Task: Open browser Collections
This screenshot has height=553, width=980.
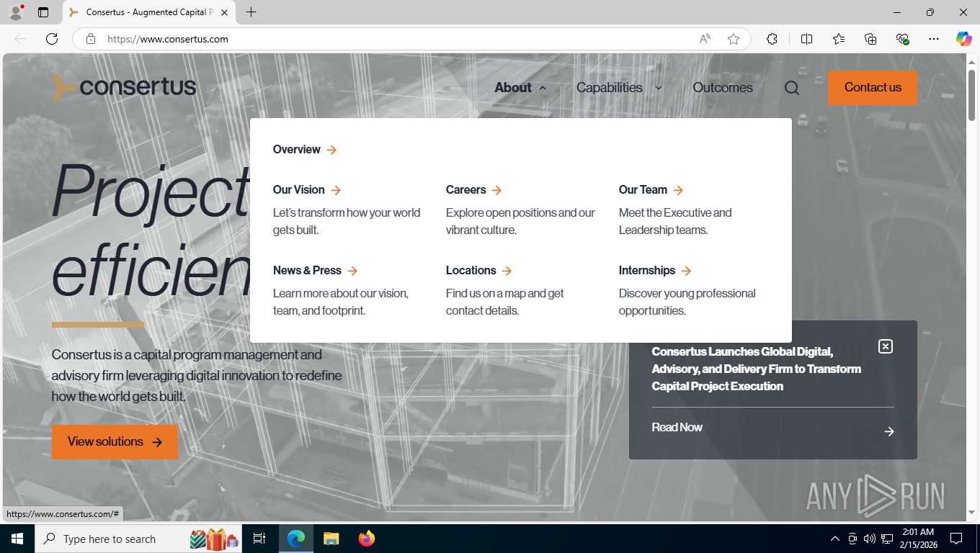Action: coord(870,39)
